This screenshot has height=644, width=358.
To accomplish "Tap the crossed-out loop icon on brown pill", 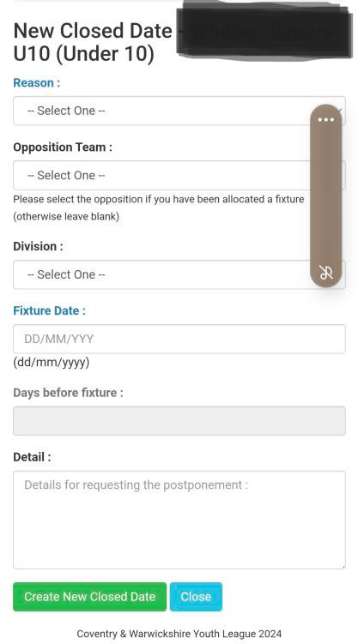I will tap(326, 273).
